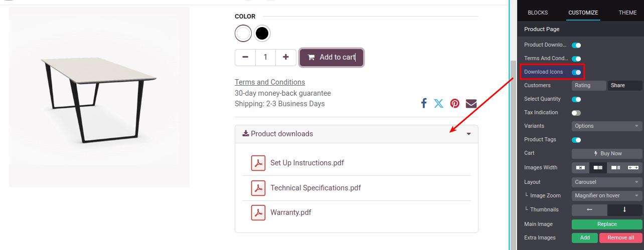
Task: Click the email share icon
Action: (x=471, y=103)
